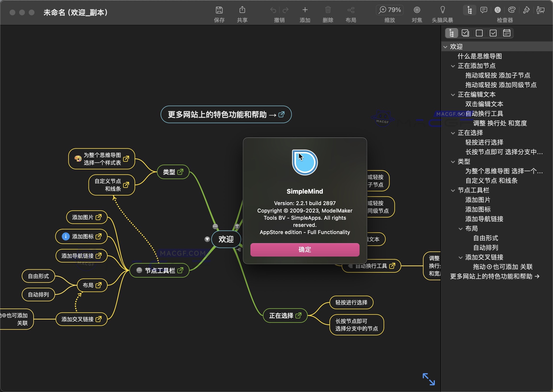
Task: Click the 79% zoom level control
Action: pos(389,10)
